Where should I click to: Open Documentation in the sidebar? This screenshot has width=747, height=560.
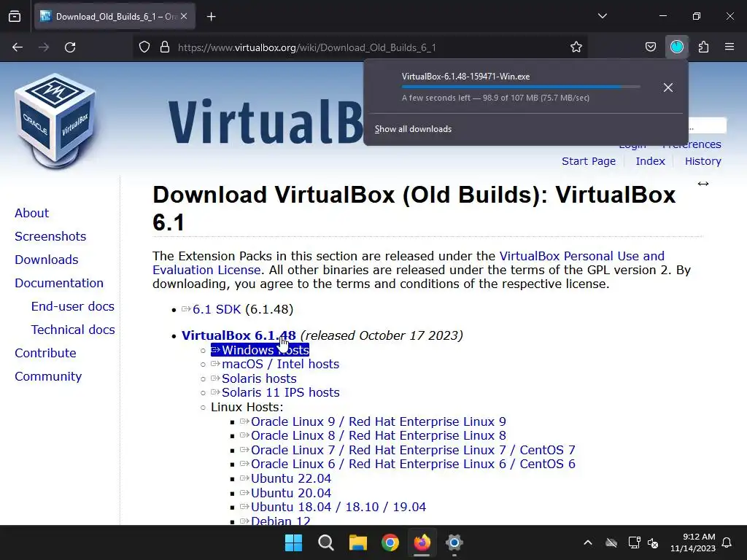(59, 283)
